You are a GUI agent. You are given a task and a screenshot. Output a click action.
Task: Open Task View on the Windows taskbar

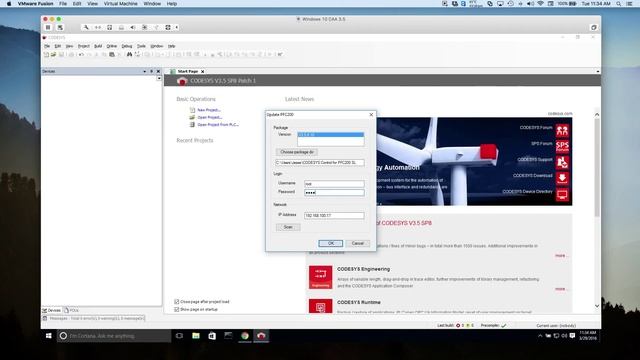179,336
